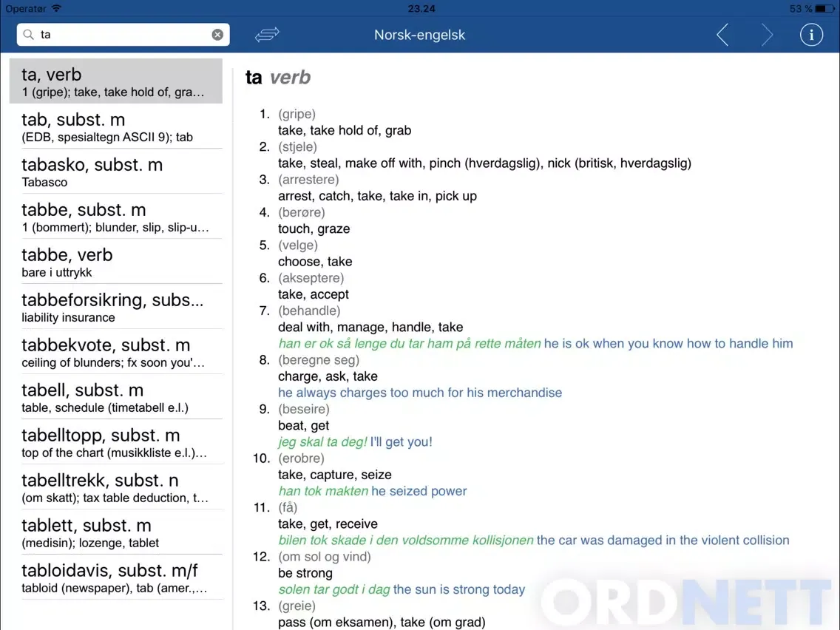Clear the search field text
The width and height of the screenshot is (840, 630).
click(217, 35)
